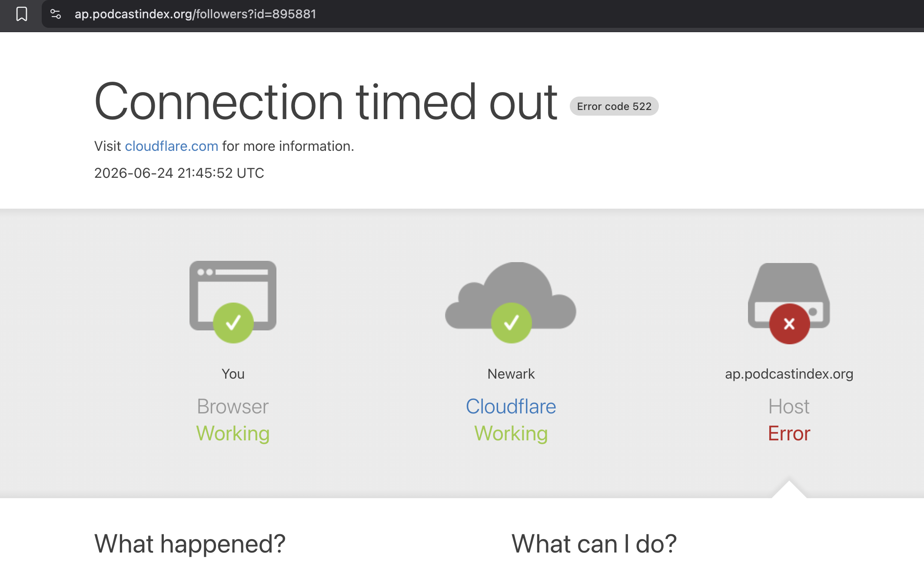Click the Connection timed out heading

(326, 102)
